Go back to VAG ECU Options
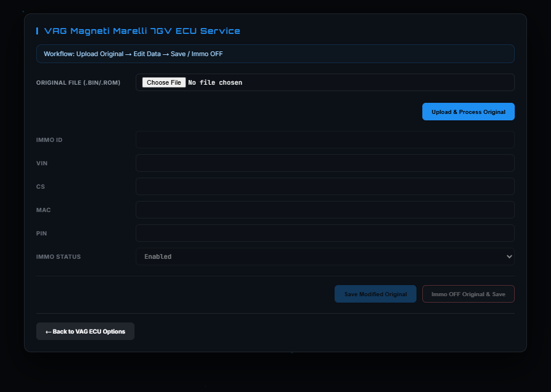Viewport: 551px width, 392px height. [x=85, y=331]
